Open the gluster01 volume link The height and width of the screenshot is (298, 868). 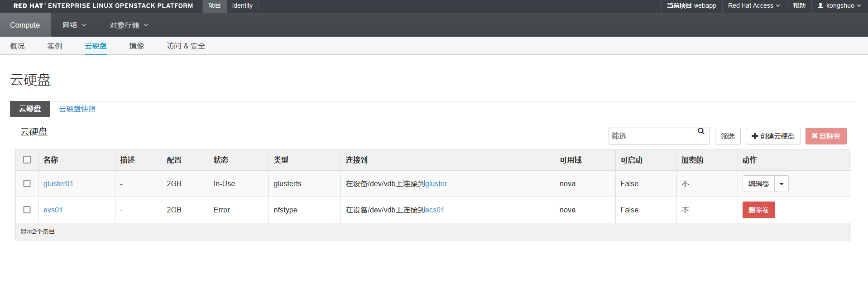pyautogui.click(x=58, y=183)
